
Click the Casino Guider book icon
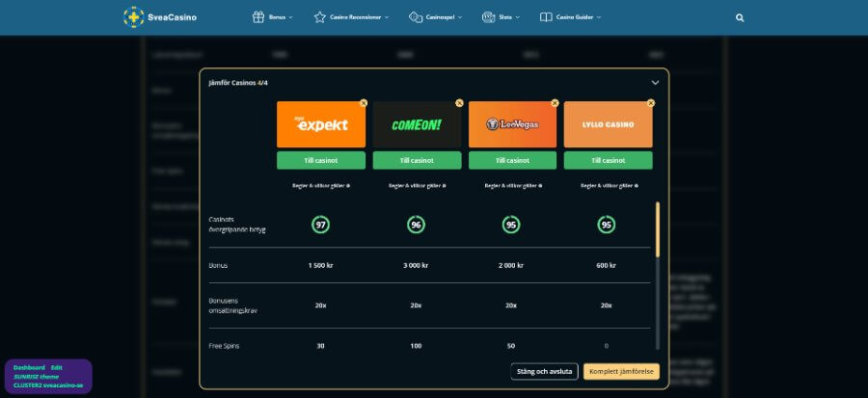click(x=546, y=17)
